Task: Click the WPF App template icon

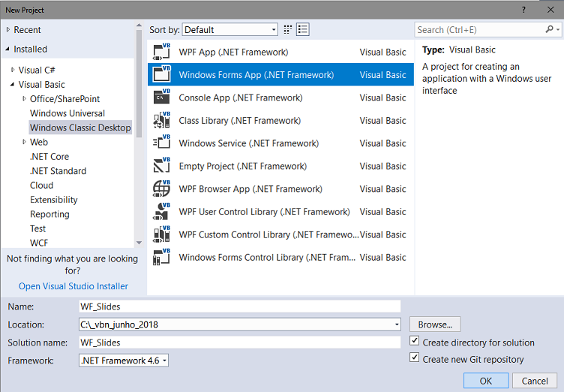Action: point(161,52)
